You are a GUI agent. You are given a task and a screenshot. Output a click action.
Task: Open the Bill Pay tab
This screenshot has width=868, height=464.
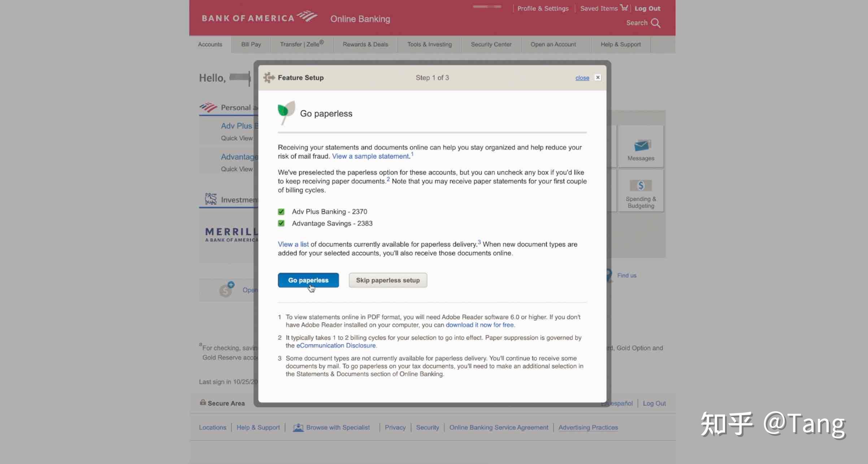pos(251,44)
